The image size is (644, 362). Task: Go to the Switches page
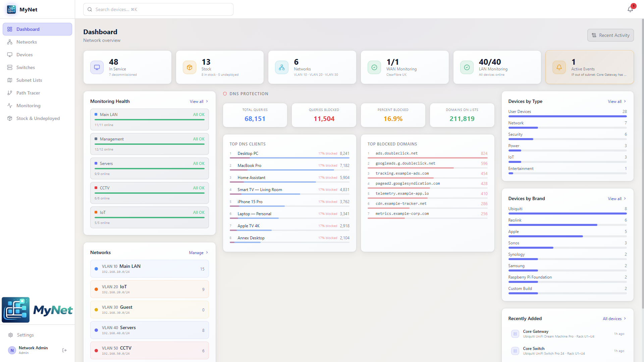pyautogui.click(x=25, y=67)
